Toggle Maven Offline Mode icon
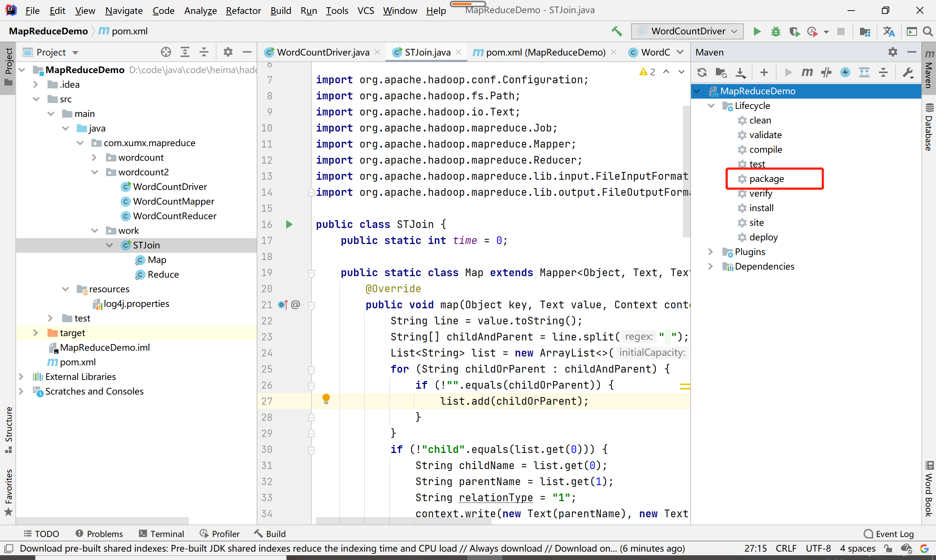 (x=826, y=72)
